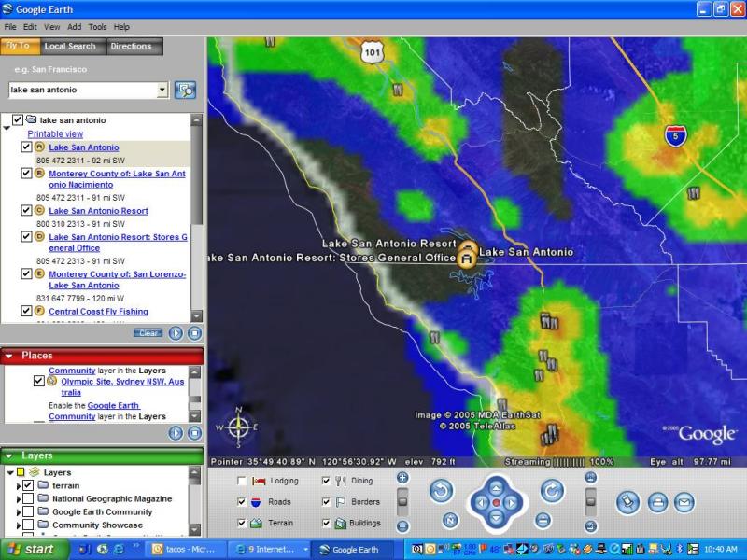
Task: Uncheck the Roads checkbox
Action: (x=242, y=502)
